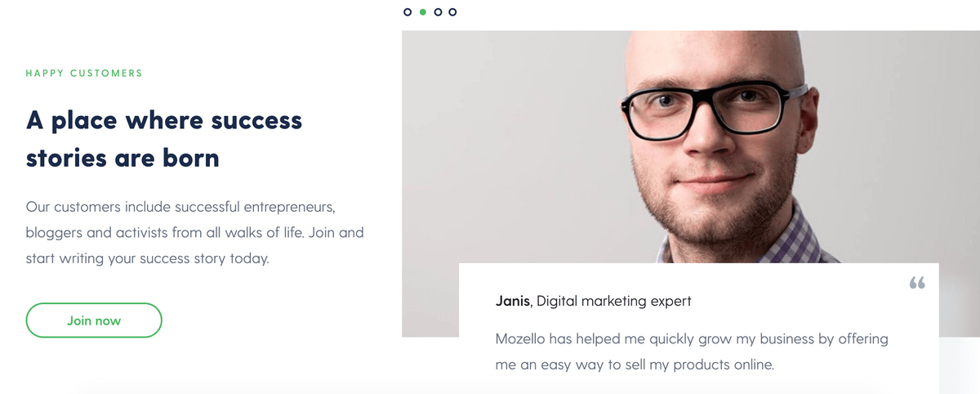Switch to the third testimonial slide dot
980x394 pixels.
[x=438, y=11]
